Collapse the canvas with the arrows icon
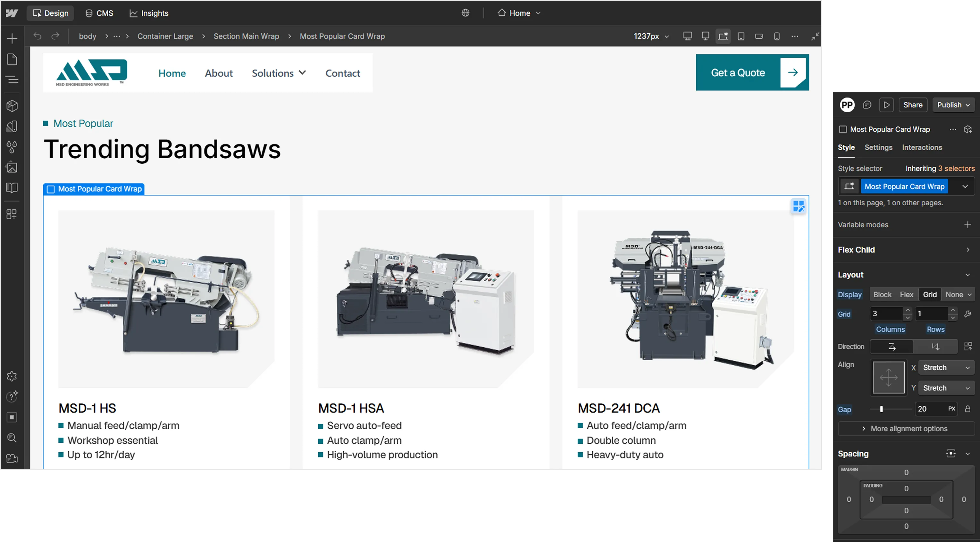 pos(815,36)
